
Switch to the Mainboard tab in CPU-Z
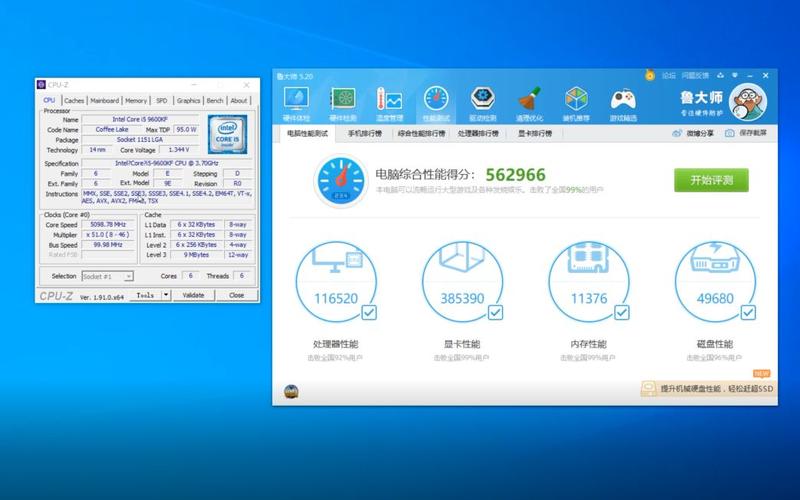tap(105, 101)
